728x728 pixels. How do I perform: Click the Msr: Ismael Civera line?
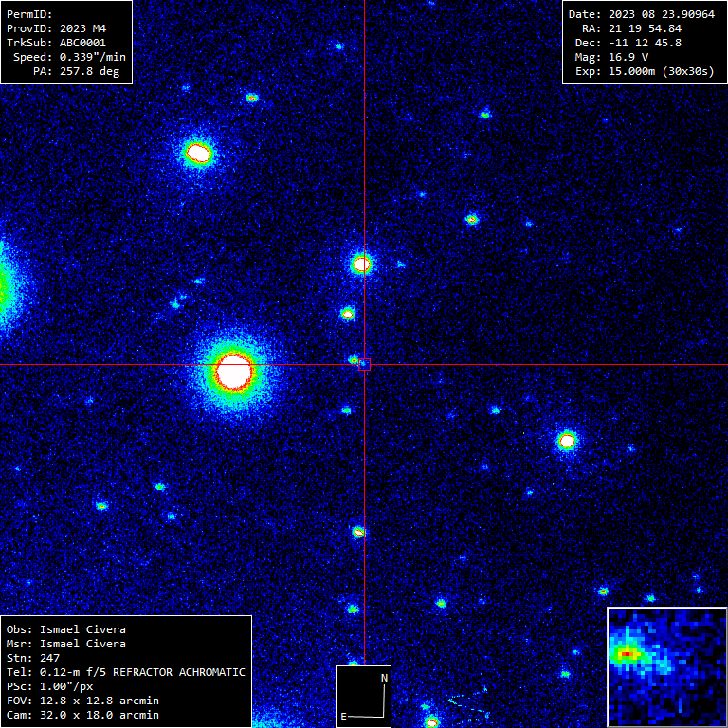pos(66,644)
